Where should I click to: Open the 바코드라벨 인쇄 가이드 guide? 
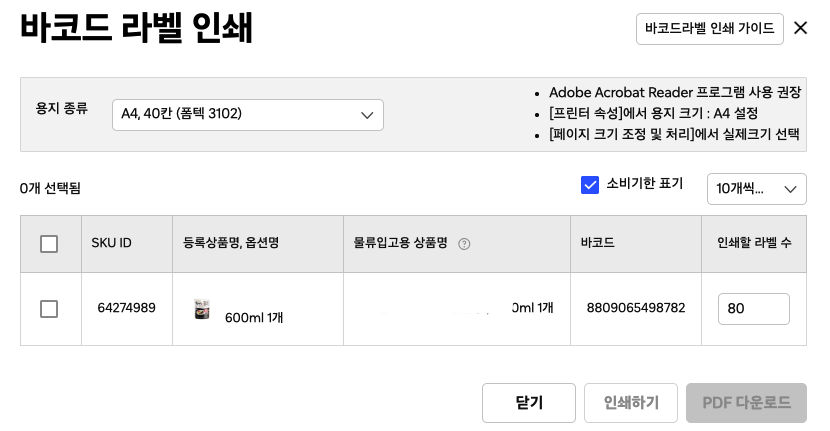point(709,28)
